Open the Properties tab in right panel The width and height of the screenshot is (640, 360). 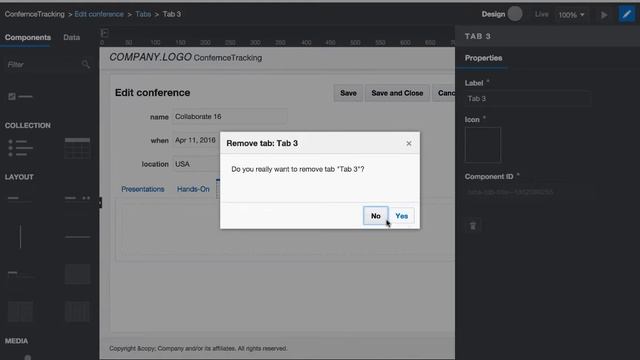tap(483, 58)
